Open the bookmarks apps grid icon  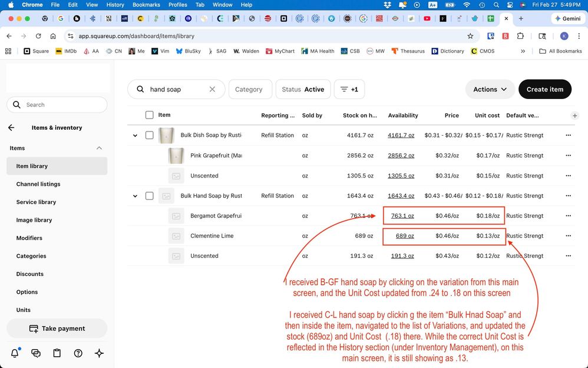pos(8,51)
